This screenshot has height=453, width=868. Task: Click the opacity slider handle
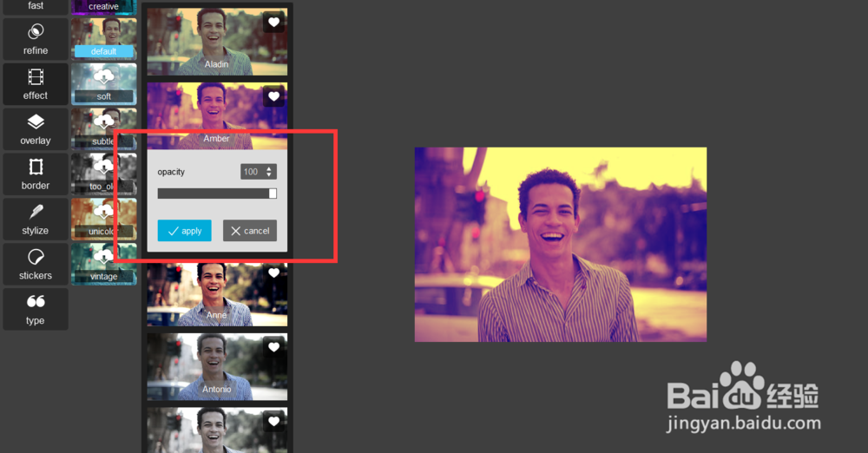pyautogui.click(x=273, y=194)
